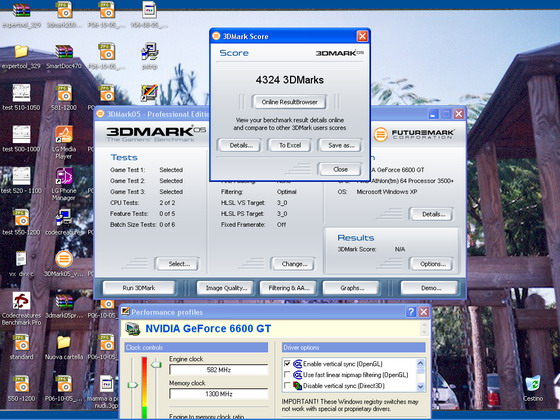560x420 pixels.
Task: Click the Game Test 1: row
Action: click(146, 170)
